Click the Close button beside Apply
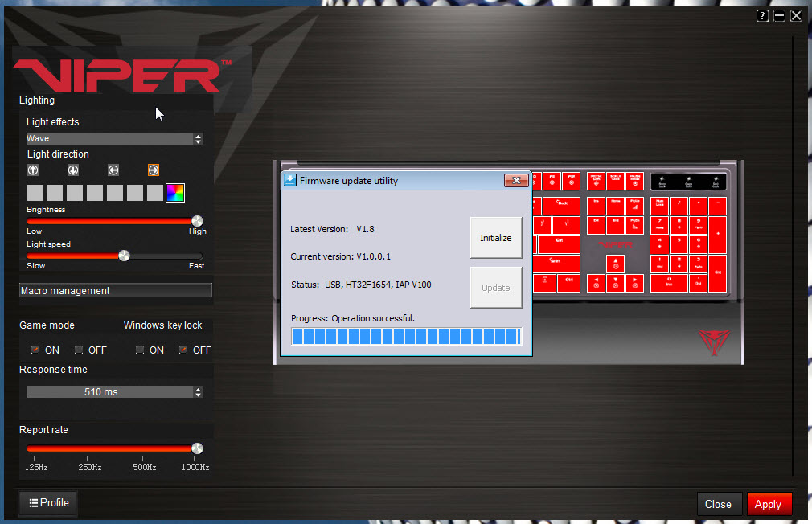This screenshot has height=524, width=812. [718, 505]
